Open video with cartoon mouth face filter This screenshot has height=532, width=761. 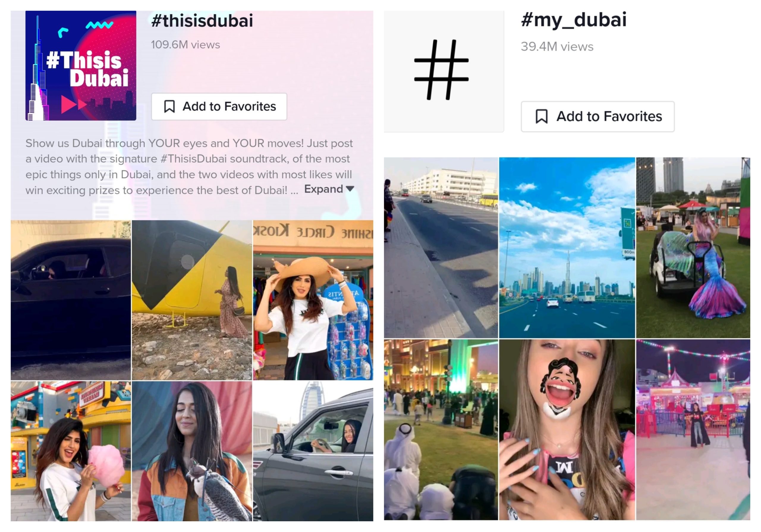tap(567, 430)
